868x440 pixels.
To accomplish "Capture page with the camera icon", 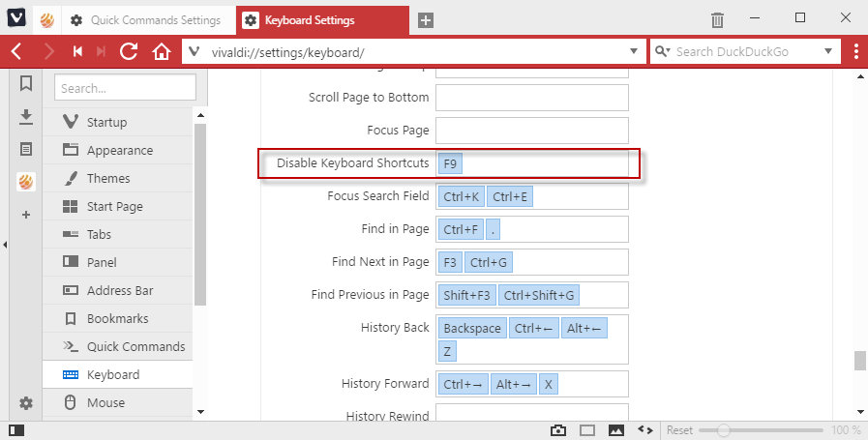I will (x=558, y=430).
